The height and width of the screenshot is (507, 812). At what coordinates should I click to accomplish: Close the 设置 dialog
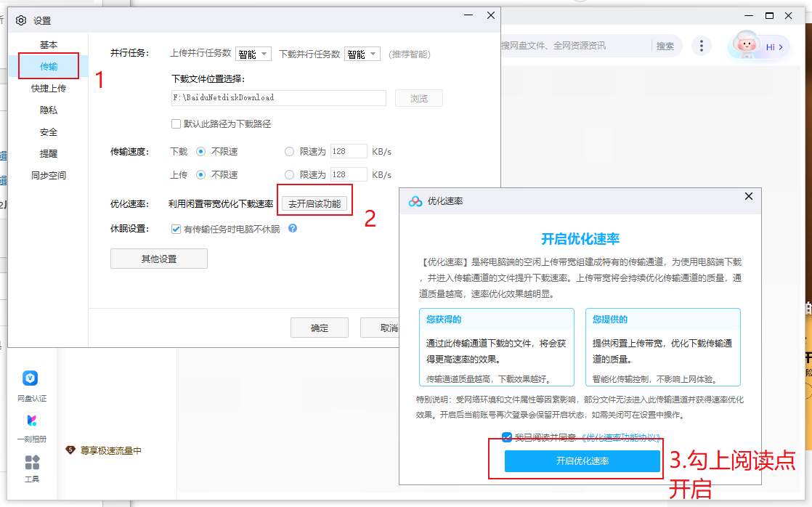(x=491, y=15)
